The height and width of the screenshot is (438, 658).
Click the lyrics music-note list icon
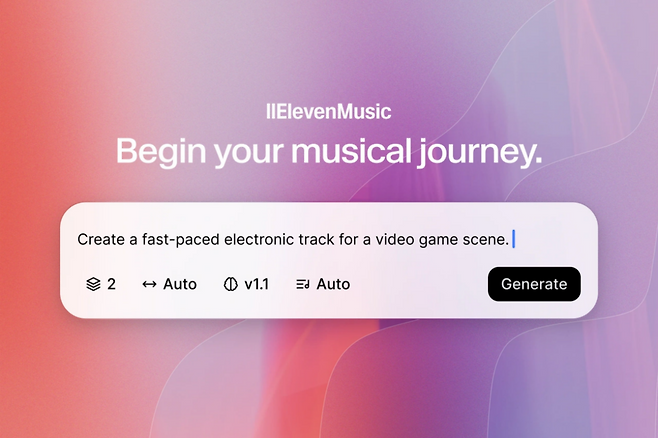303,284
